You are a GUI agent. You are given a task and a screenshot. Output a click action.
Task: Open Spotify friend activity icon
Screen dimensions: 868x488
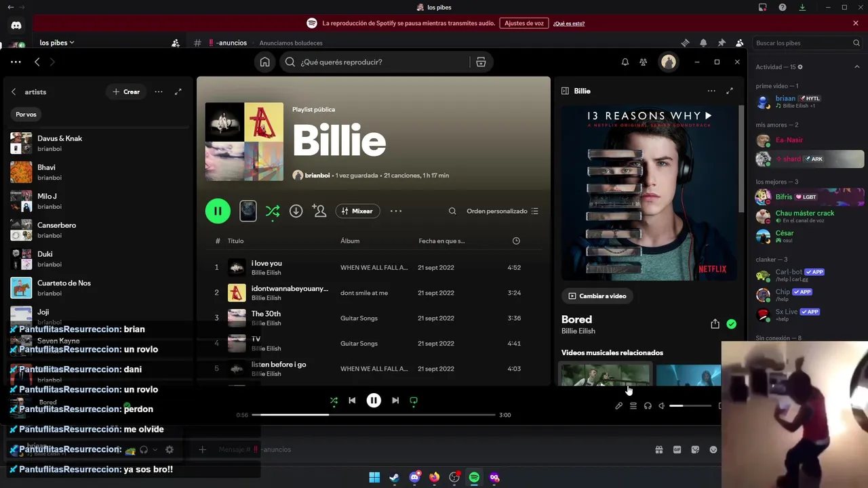(643, 62)
